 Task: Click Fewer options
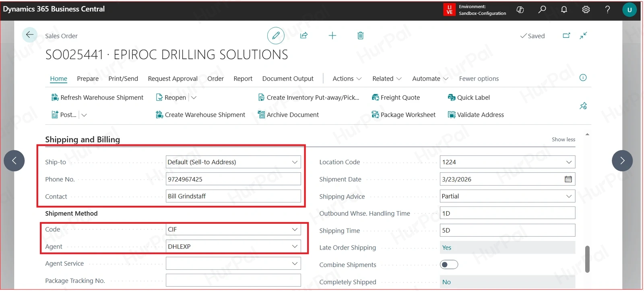[479, 78]
